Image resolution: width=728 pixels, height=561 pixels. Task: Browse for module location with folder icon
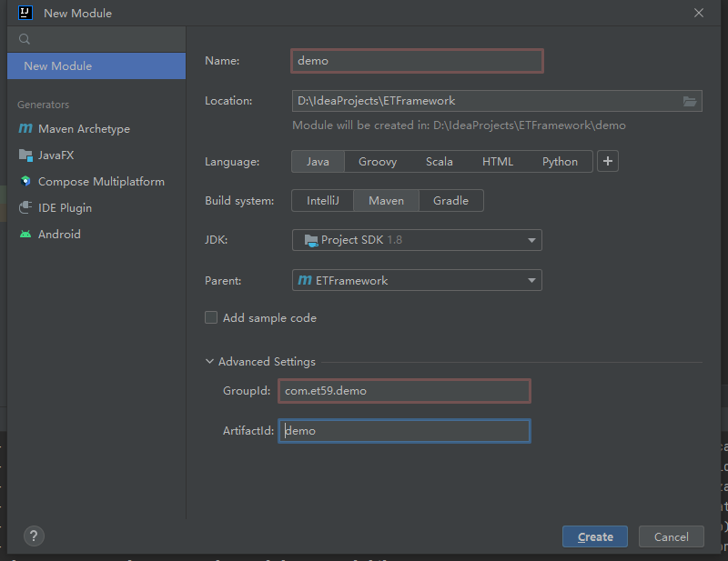click(690, 101)
